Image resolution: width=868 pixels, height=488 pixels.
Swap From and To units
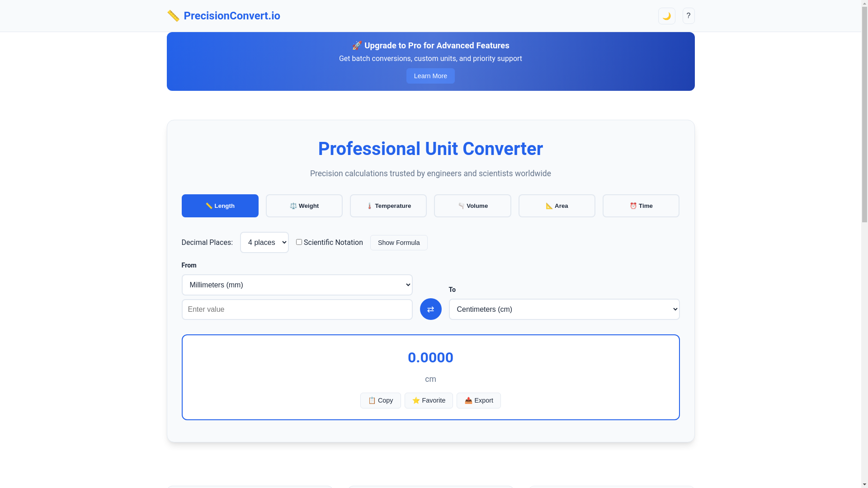(430, 309)
